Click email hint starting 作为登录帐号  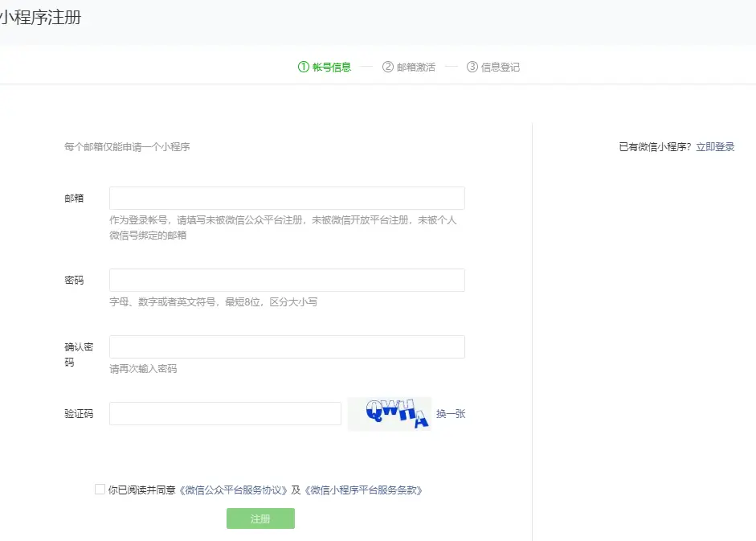(x=283, y=227)
